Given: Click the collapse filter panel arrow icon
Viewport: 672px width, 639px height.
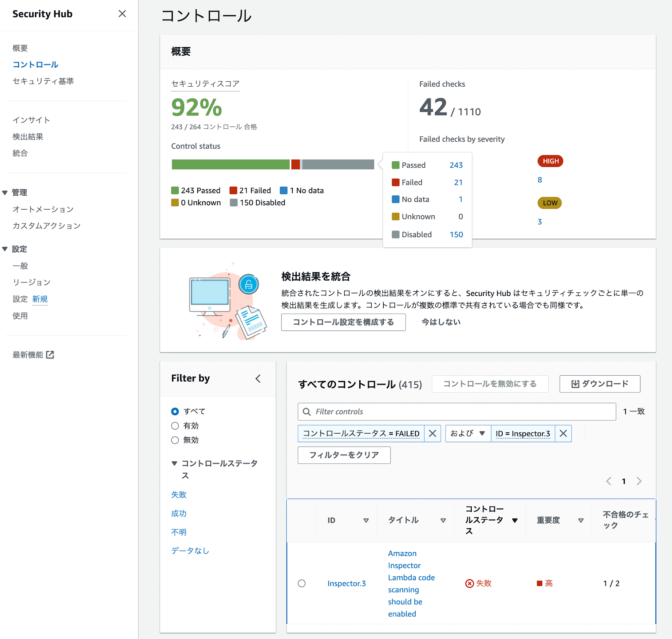Looking at the screenshot, I should [x=258, y=378].
